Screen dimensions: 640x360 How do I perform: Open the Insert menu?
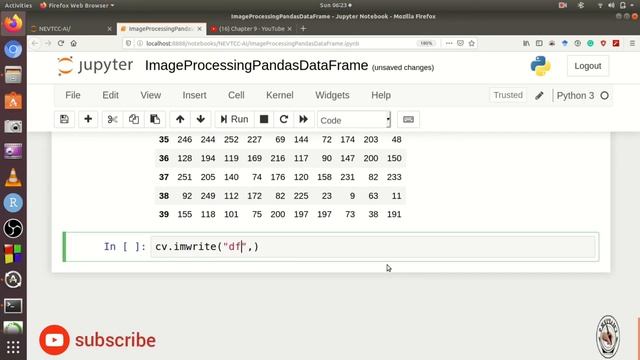pyautogui.click(x=194, y=95)
